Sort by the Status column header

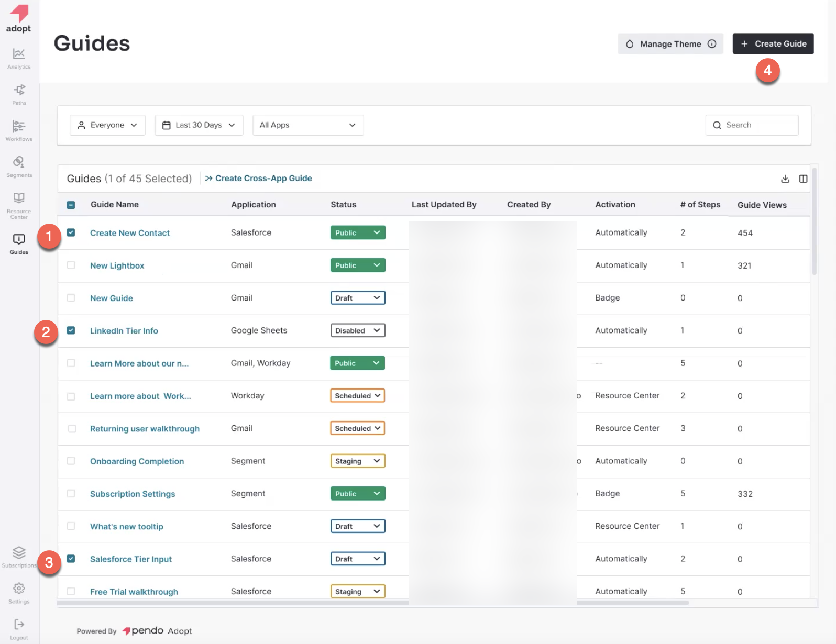click(344, 205)
